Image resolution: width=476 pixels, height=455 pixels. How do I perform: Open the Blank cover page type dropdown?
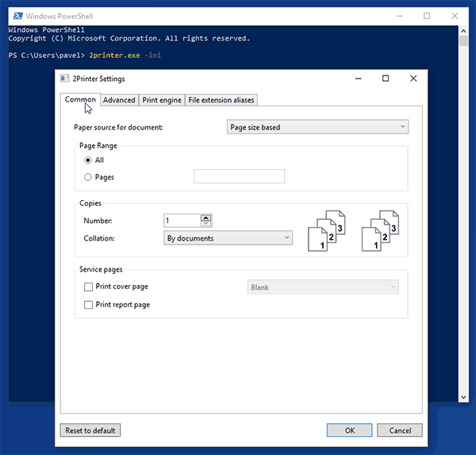click(x=323, y=287)
